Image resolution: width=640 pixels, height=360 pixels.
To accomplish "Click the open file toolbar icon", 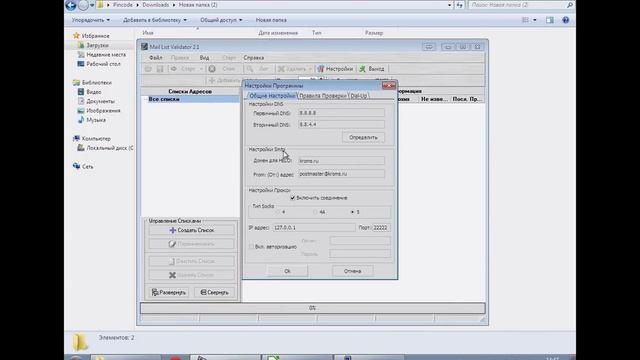I will [x=148, y=69].
